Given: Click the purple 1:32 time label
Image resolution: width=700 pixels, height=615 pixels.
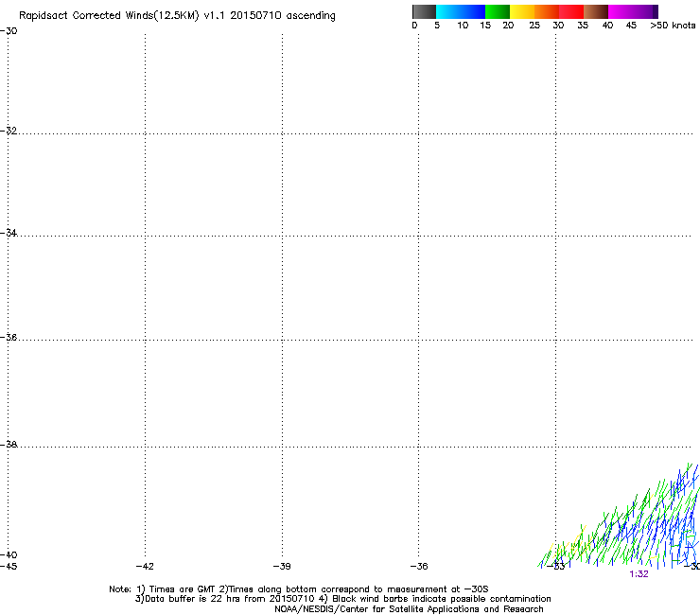Looking at the screenshot, I should 639,574.
